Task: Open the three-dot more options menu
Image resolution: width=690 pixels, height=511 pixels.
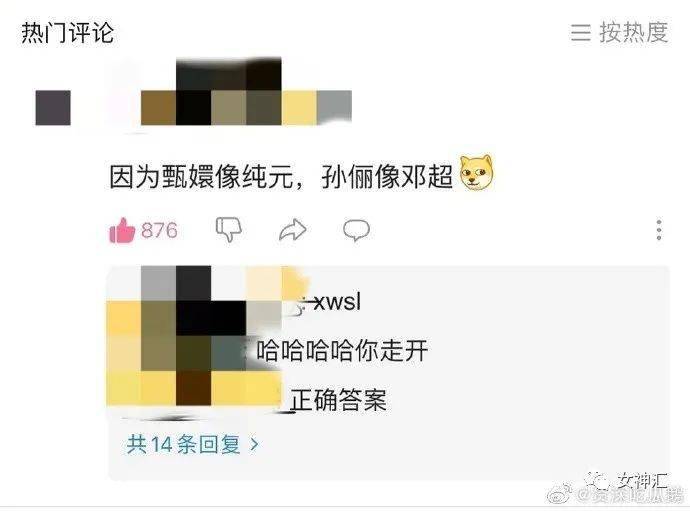Action: pos(659,230)
